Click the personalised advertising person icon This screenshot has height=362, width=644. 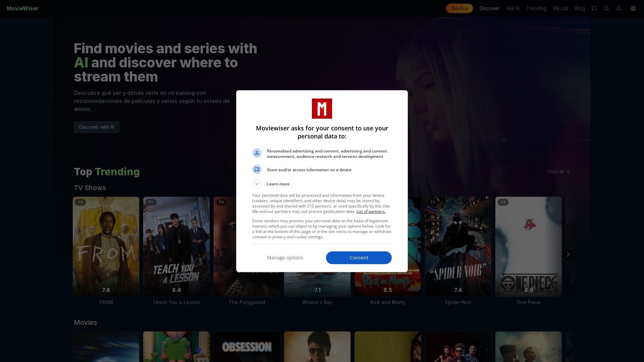257,153
